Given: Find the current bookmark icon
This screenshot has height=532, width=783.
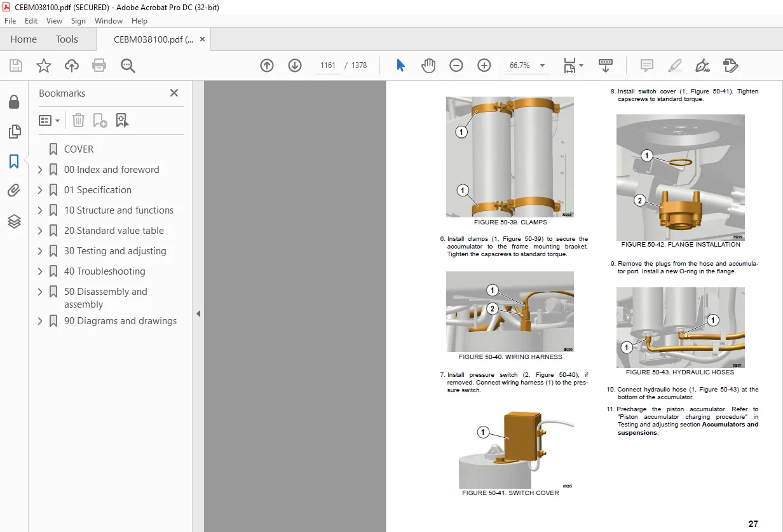Looking at the screenshot, I should (122, 120).
